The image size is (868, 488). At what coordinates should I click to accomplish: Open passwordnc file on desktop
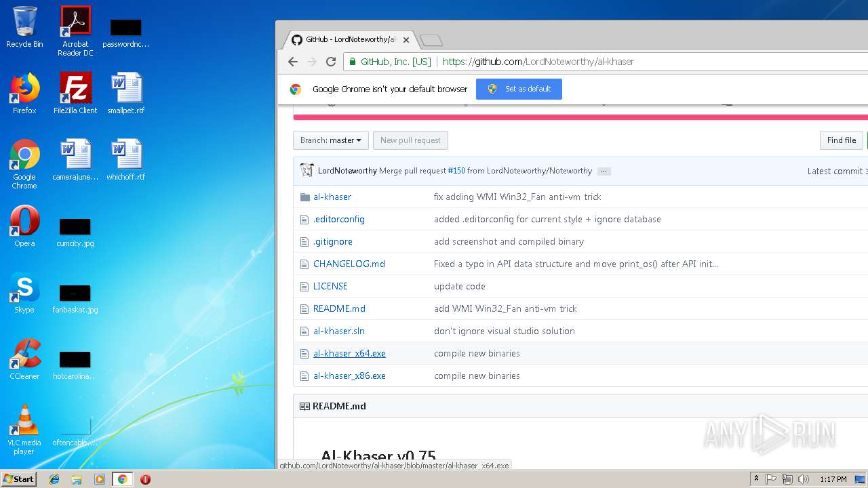point(126,33)
